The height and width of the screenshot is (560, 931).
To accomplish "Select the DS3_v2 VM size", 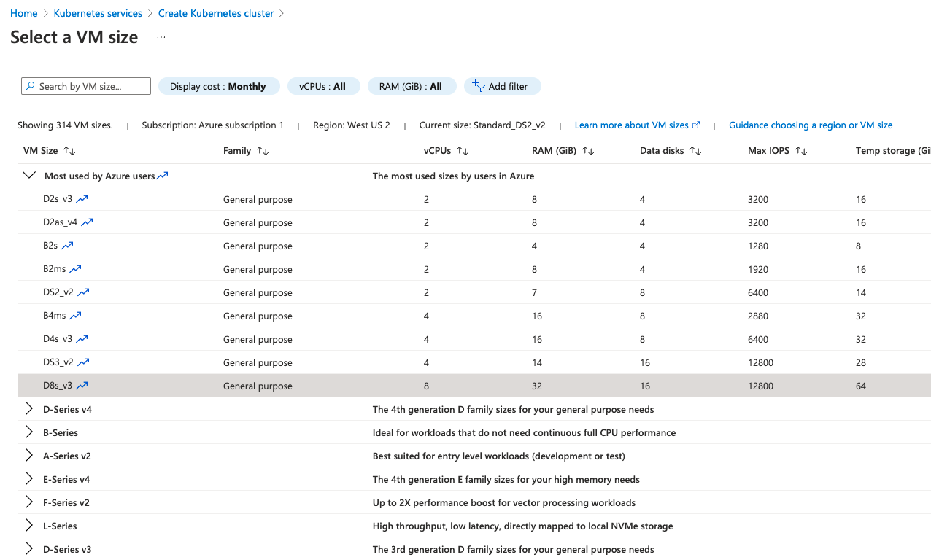I will [58, 362].
